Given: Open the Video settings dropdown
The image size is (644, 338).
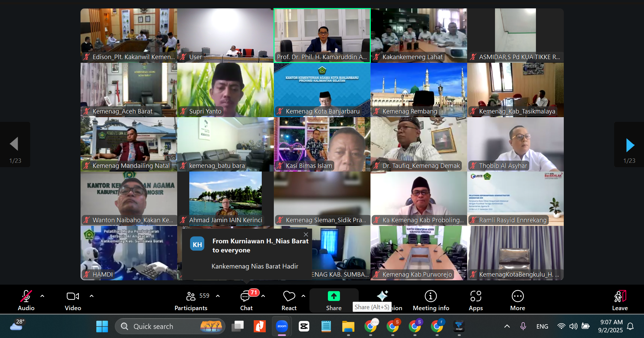Looking at the screenshot, I should (x=92, y=296).
